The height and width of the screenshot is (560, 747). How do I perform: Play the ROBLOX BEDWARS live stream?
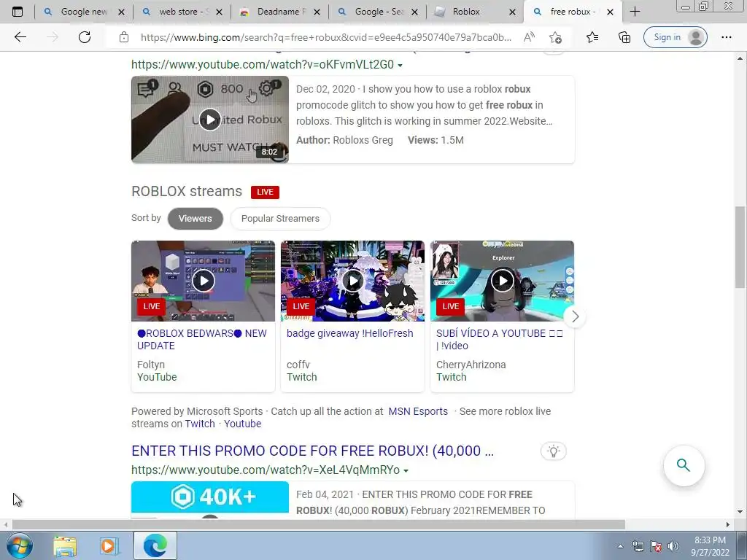pyautogui.click(x=204, y=281)
